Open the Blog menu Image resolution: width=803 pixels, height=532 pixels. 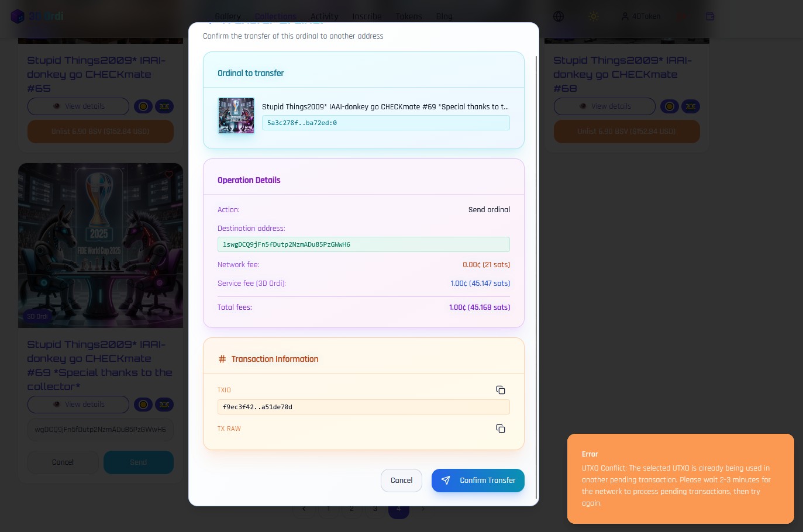tap(444, 16)
